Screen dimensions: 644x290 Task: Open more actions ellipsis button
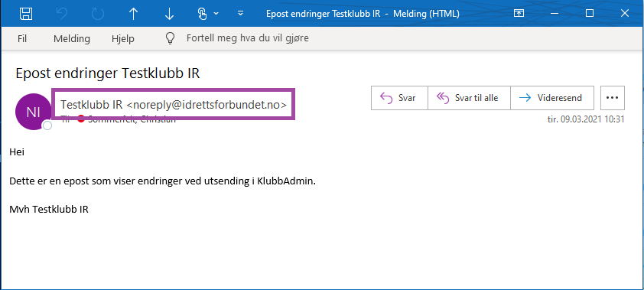(613, 98)
